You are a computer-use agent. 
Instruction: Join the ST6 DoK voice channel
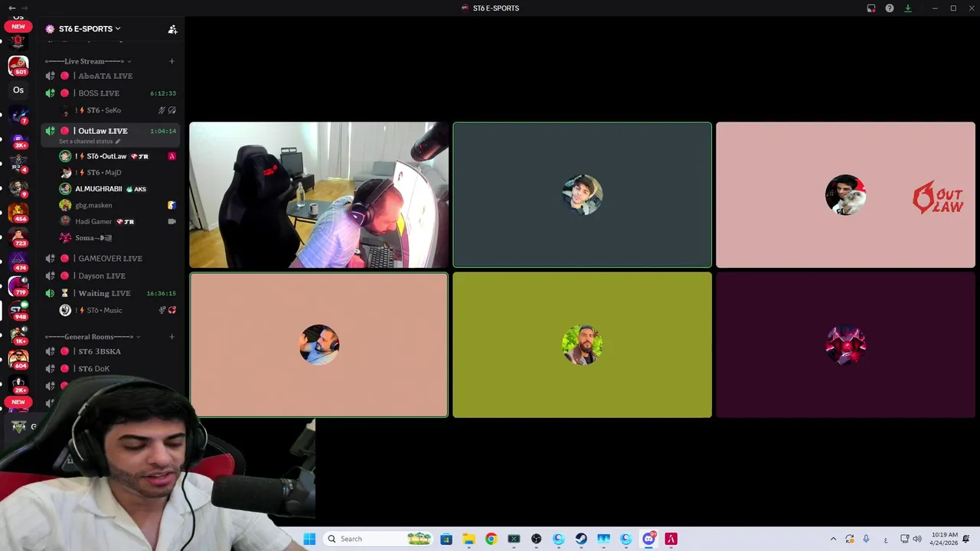point(110,369)
